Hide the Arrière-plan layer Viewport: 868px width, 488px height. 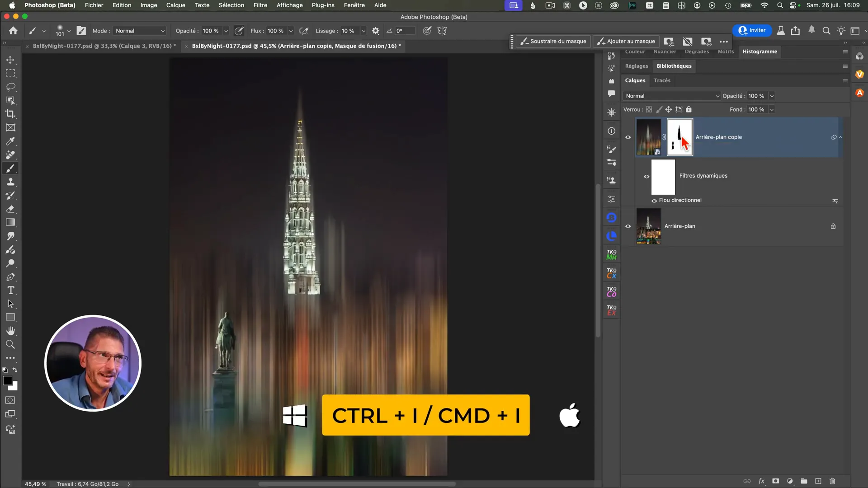click(628, 226)
